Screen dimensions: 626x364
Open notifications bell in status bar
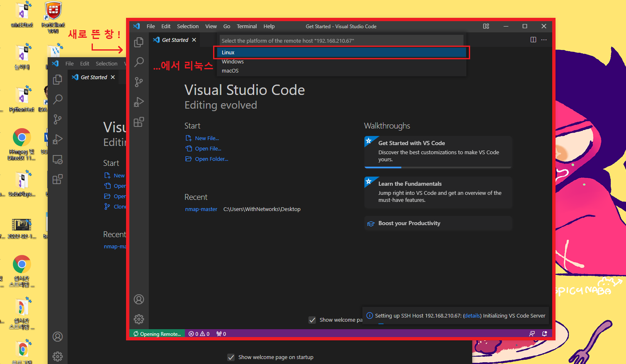coord(544,334)
